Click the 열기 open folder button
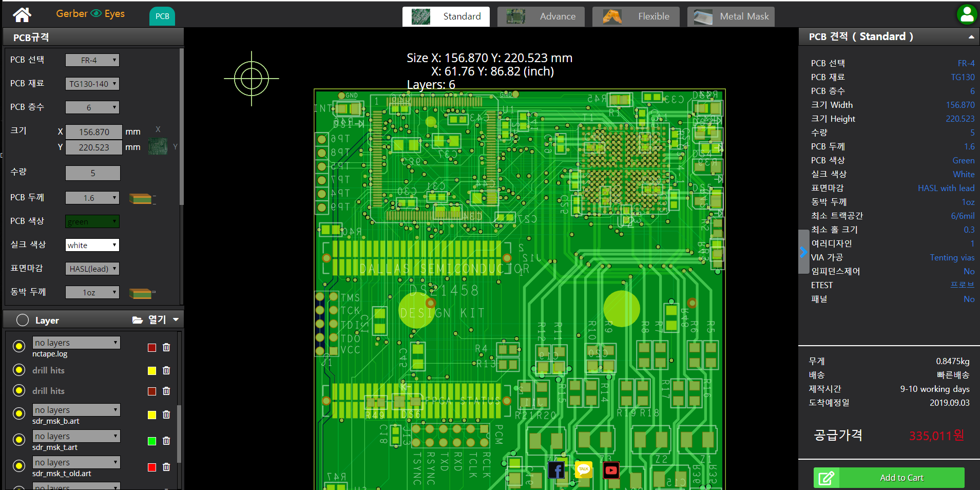The height and width of the screenshot is (490, 980). click(149, 319)
